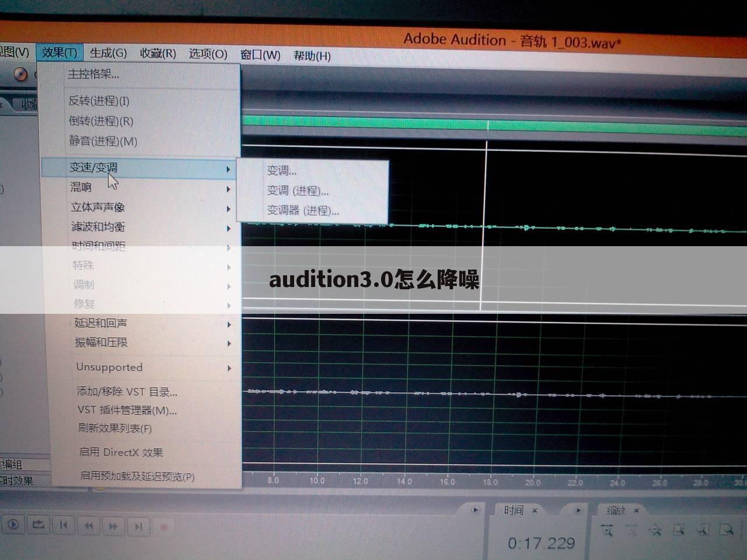
Task: Click the go-to-beginning transport button
Action: coord(64,526)
